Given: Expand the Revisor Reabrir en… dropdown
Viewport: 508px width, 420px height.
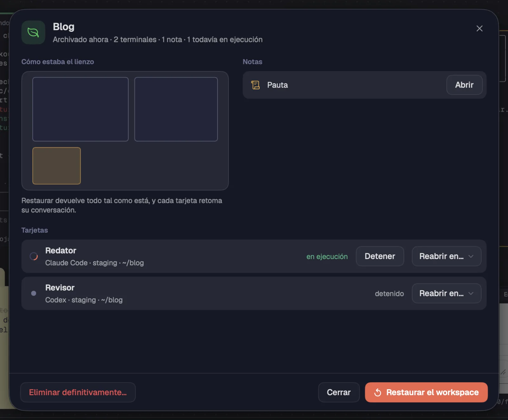Looking at the screenshot, I should pyautogui.click(x=446, y=293).
